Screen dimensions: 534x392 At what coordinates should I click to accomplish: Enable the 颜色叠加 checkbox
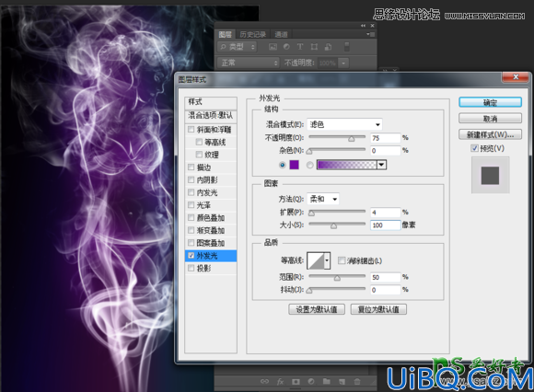click(192, 217)
